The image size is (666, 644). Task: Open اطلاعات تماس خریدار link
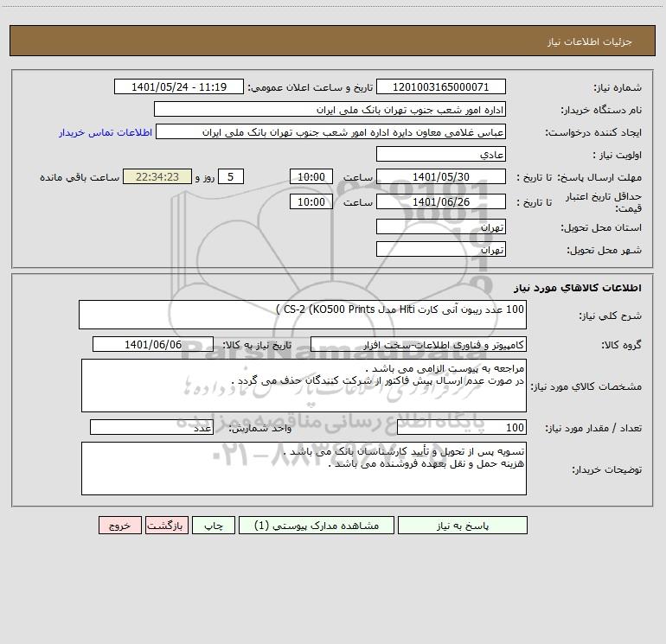pyautogui.click(x=106, y=132)
